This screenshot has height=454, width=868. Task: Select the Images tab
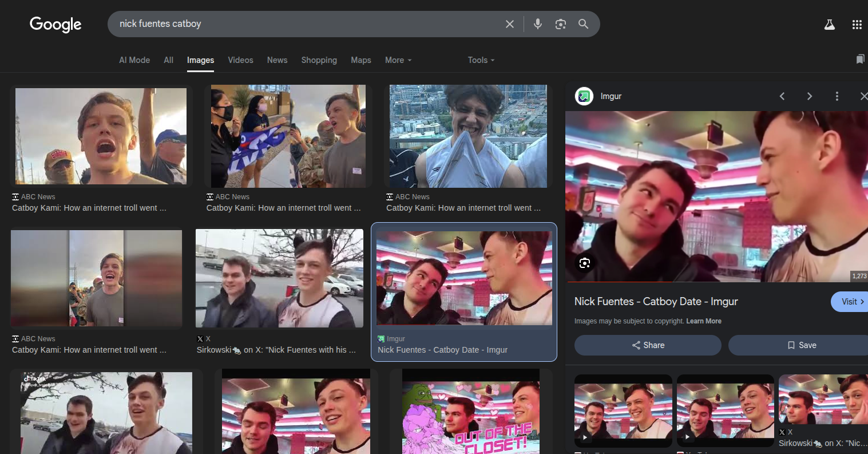pos(200,60)
